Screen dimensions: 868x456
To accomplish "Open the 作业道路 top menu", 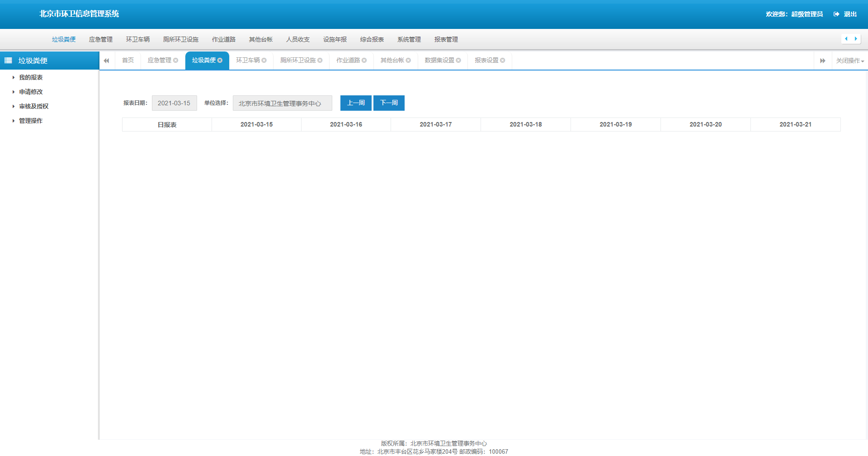I will point(224,40).
